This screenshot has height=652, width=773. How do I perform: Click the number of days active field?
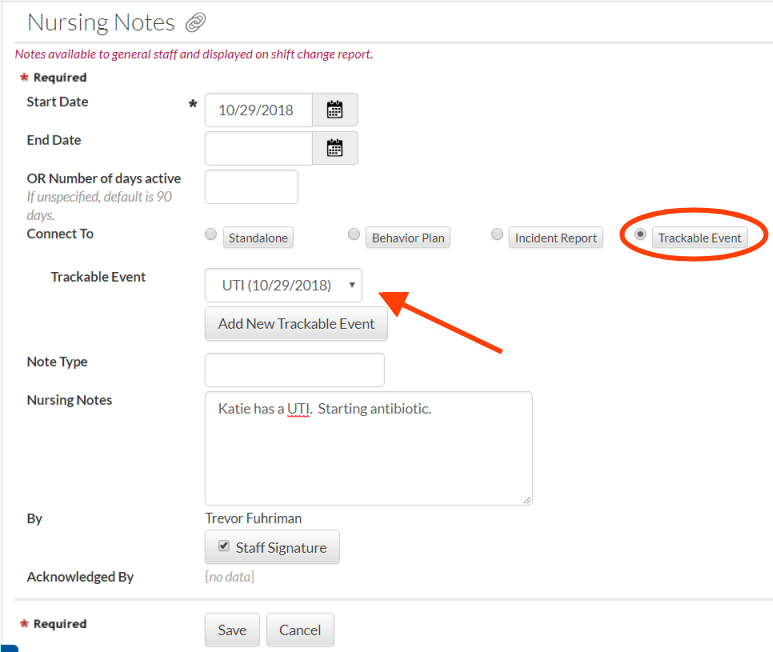(x=251, y=187)
